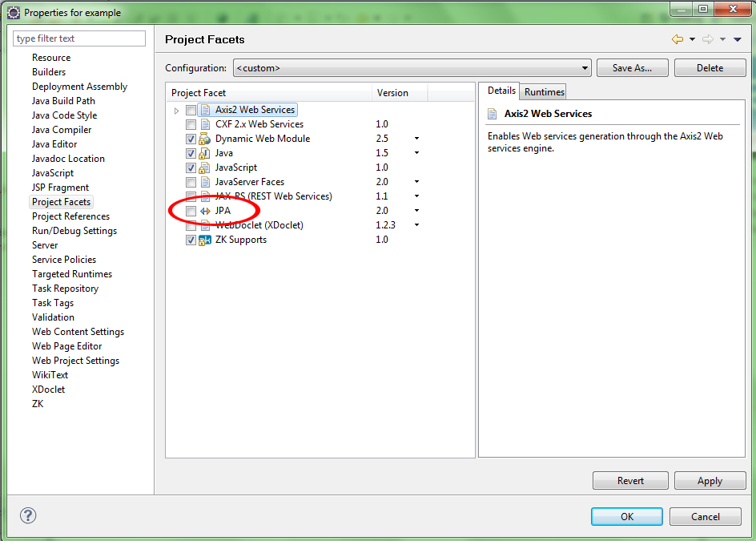Uncheck the JavaScript facet checkbox

(x=191, y=168)
